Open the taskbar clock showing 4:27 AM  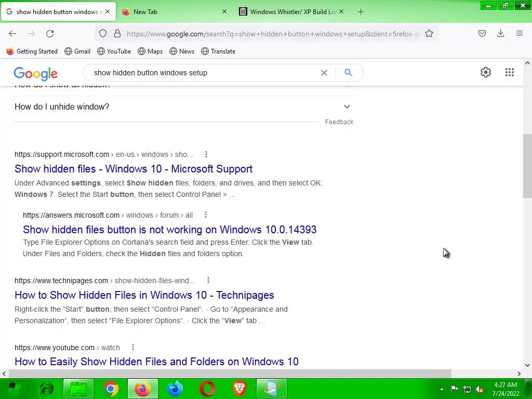pyautogui.click(x=506, y=389)
